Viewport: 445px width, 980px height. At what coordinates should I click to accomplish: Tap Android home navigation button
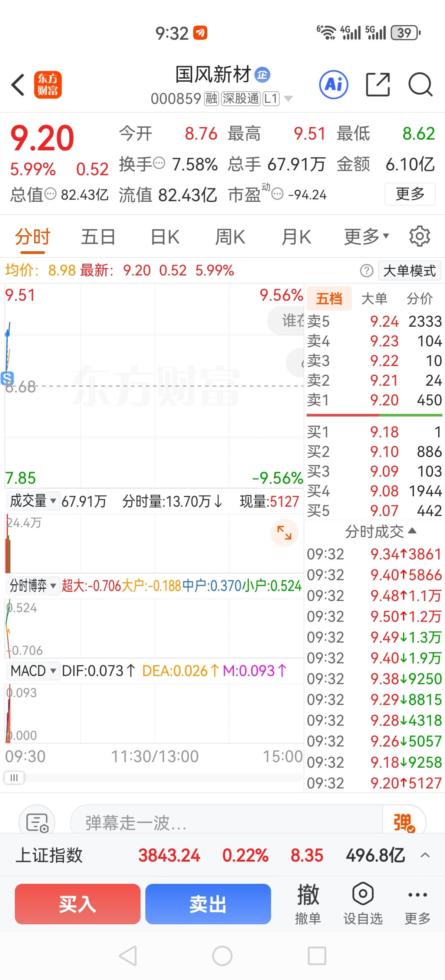point(222,955)
